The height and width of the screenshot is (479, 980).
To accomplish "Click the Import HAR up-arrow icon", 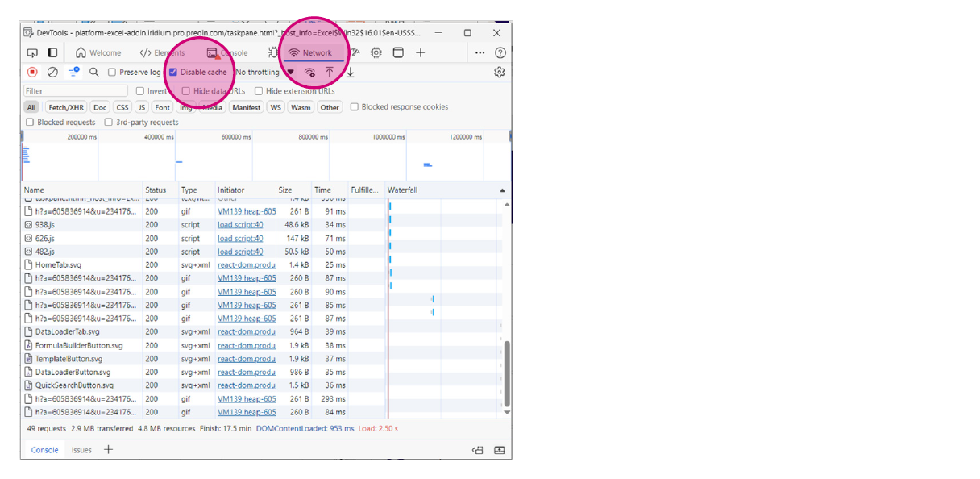I will [330, 72].
